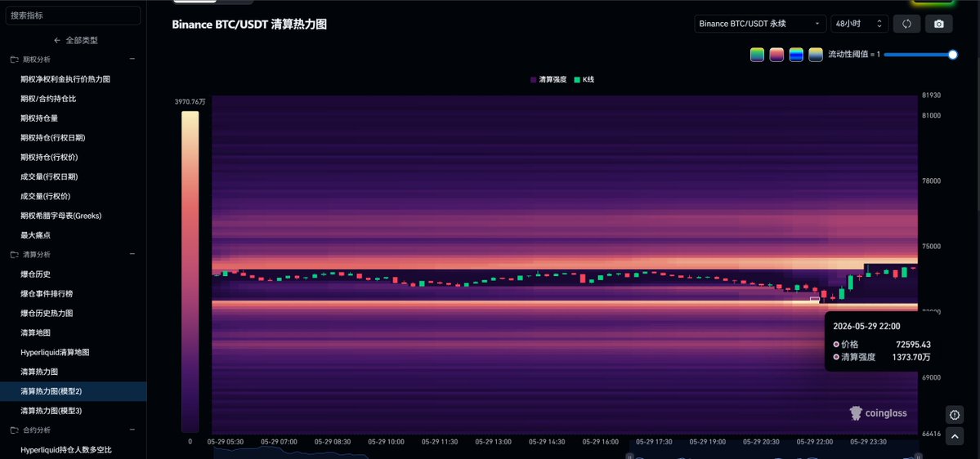Image resolution: width=980 pixels, height=459 pixels.
Task: Open the alert icon at bottom right
Action: click(955, 415)
